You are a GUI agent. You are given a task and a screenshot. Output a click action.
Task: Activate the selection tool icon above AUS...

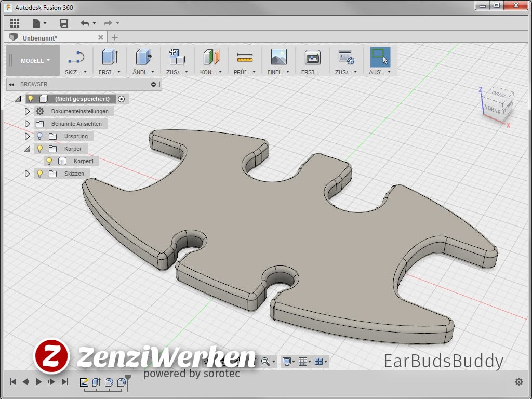coord(380,57)
